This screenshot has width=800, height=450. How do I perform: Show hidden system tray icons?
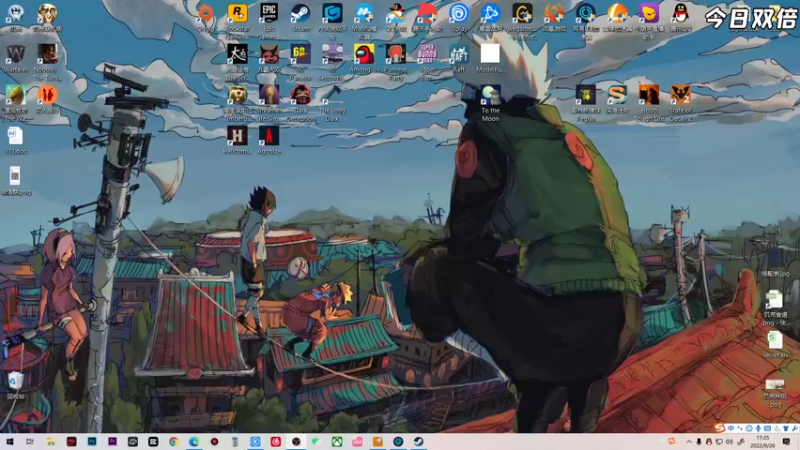point(689,442)
